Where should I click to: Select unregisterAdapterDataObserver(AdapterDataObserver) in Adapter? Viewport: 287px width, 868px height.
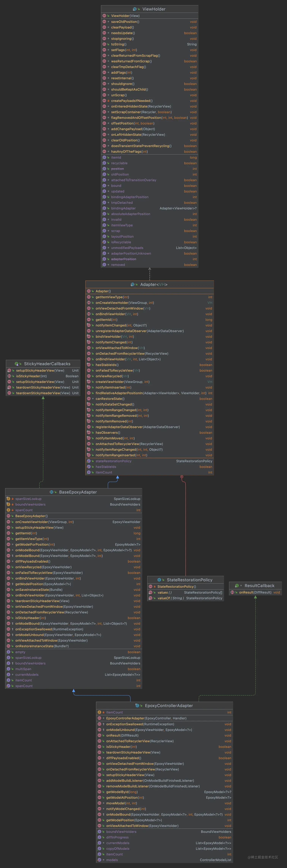pyautogui.click(x=150, y=331)
